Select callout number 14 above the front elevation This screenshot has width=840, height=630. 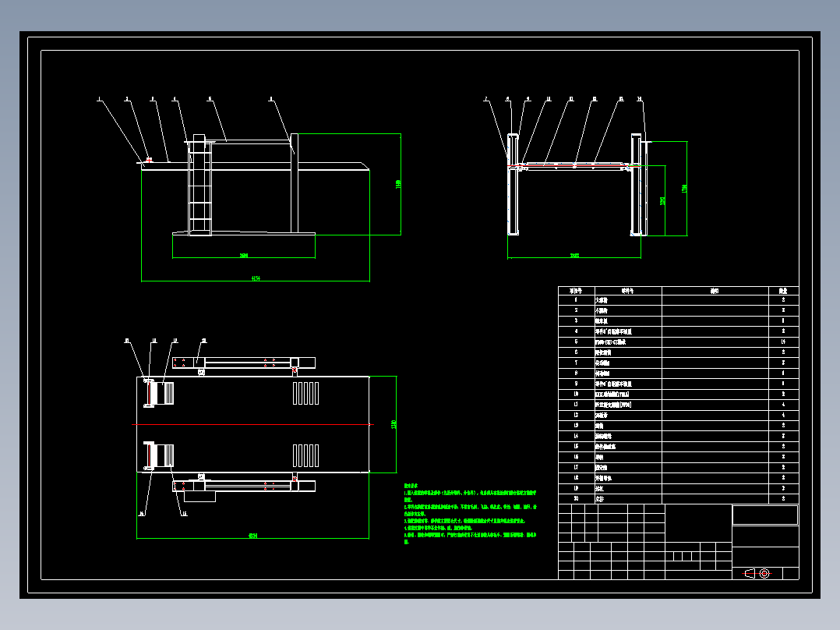click(x=639, y=99)
